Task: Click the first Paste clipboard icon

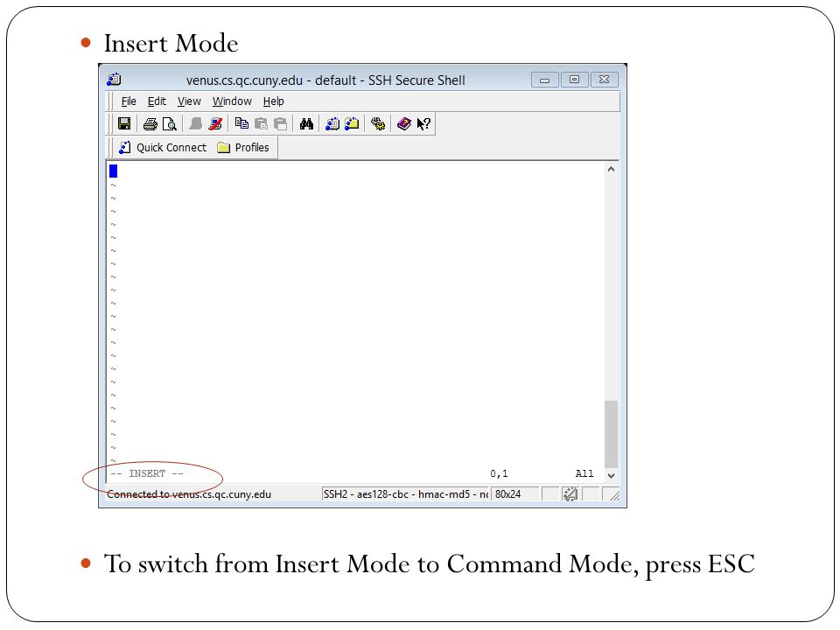Action: pos(261,123)
